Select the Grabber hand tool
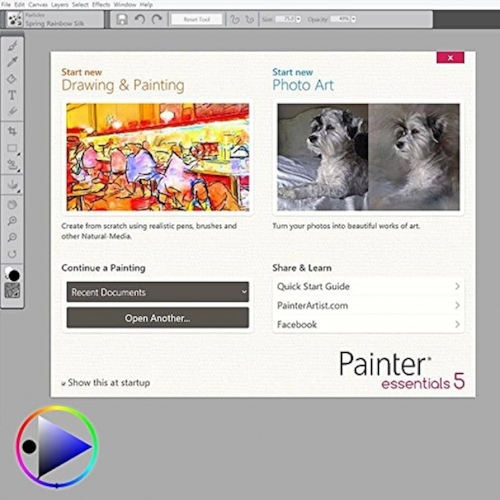This screenshot has width=500, height=500. point(12,205)
